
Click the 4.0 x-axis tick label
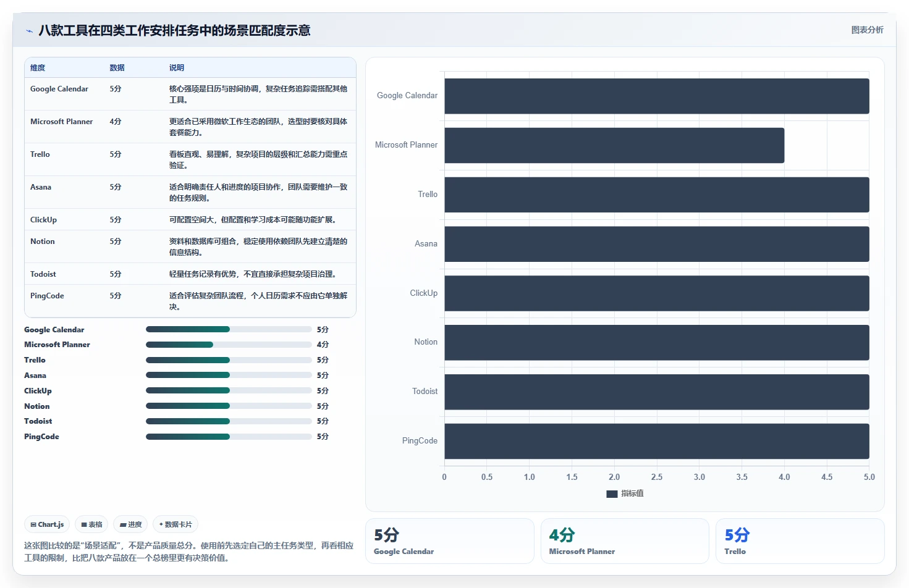tap(784, 477)
